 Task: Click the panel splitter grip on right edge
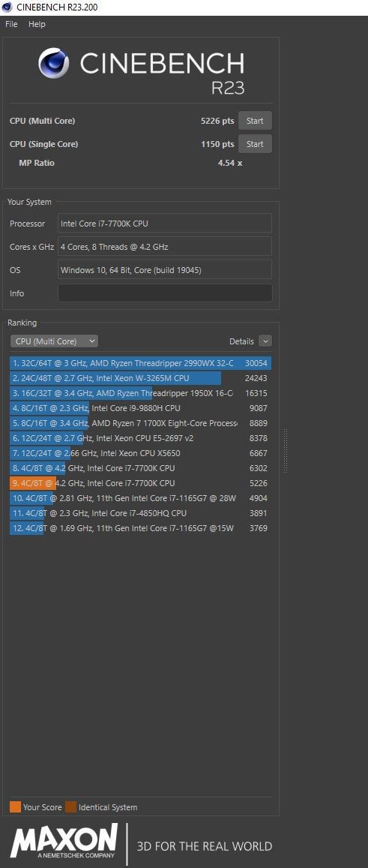(x=286, y=451)
